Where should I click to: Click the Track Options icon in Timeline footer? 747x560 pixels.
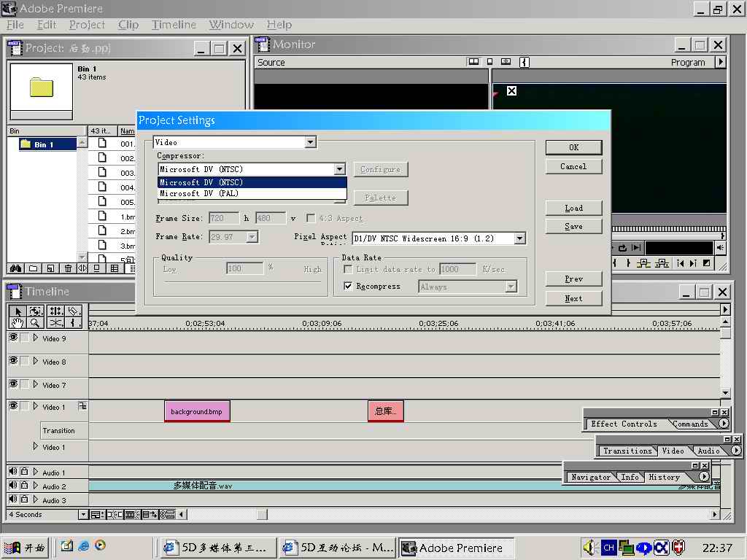pyautogui.click(x=97, y=514)
